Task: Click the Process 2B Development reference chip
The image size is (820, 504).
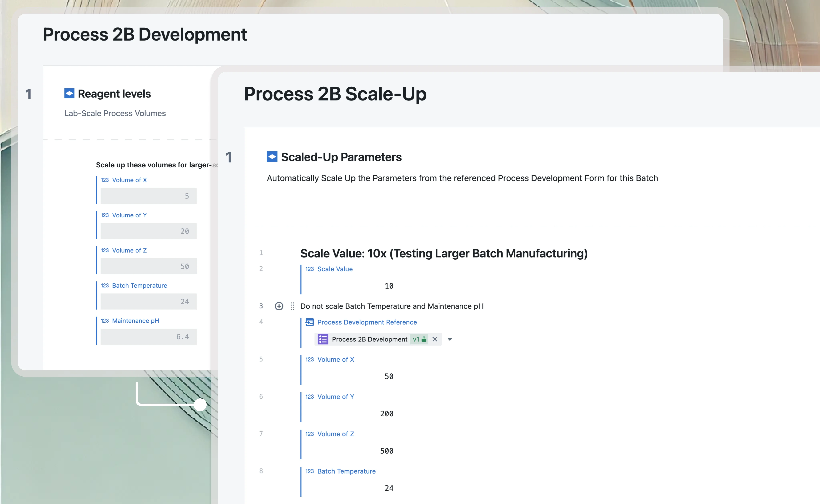Action: click(x=378, y=339)
